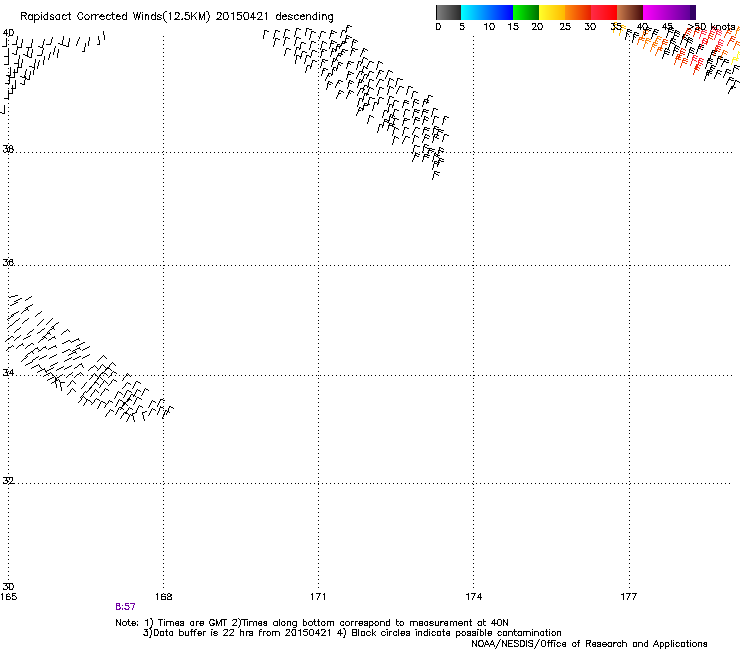Click the note line about GMT times
This screenshot has width=740, height=650.
(312, 623)
